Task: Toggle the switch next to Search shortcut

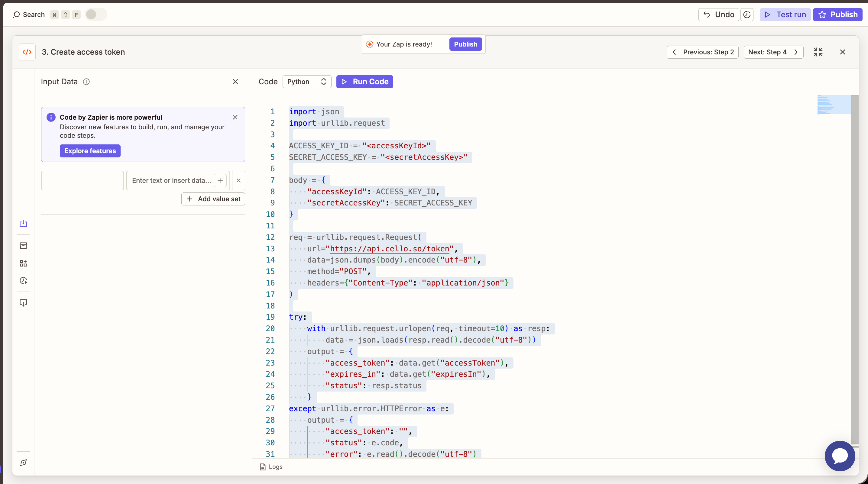Action: point(96,15)
